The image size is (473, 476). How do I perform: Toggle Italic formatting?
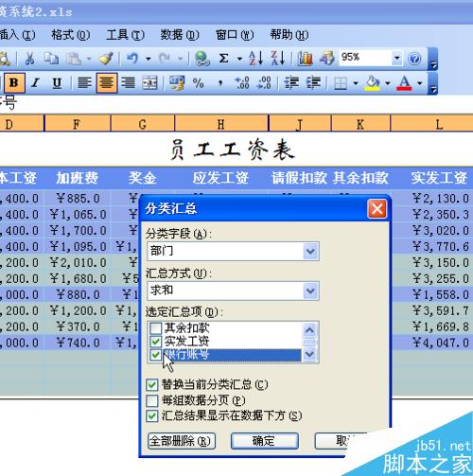[36, 83]
